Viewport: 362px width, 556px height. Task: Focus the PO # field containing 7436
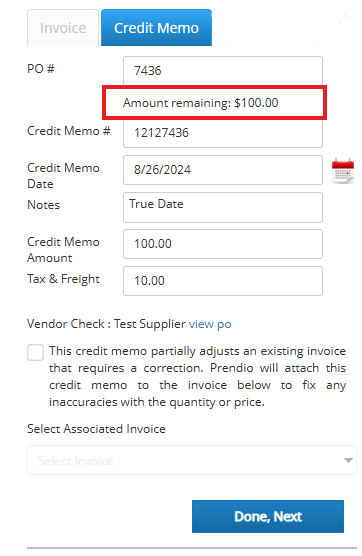[x=223, y=70]
